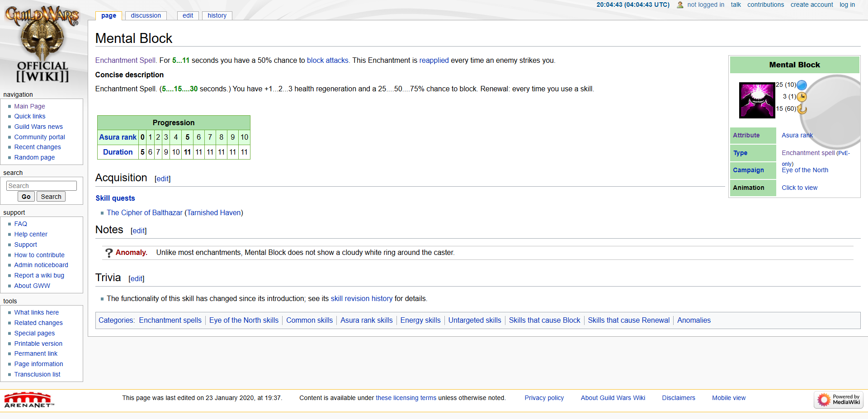This screenshot has height=419, width=868.
Task: Click the Go button
Action: pos(26,197)
